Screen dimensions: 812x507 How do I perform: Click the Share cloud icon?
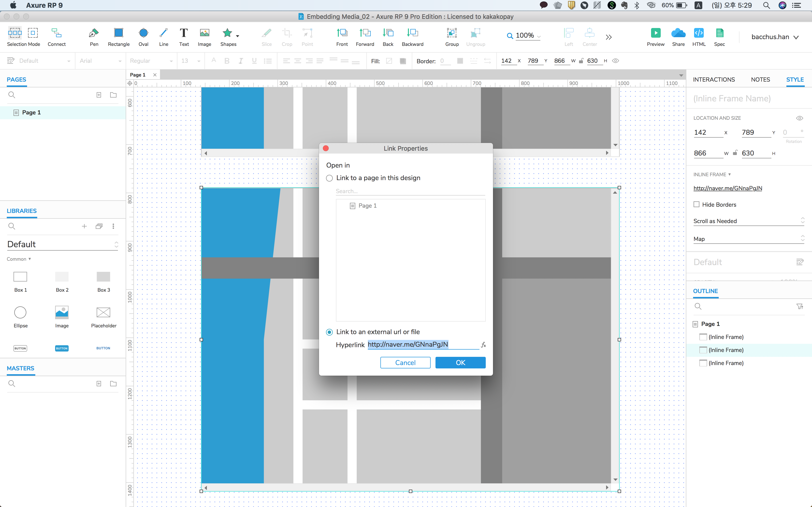678,33
